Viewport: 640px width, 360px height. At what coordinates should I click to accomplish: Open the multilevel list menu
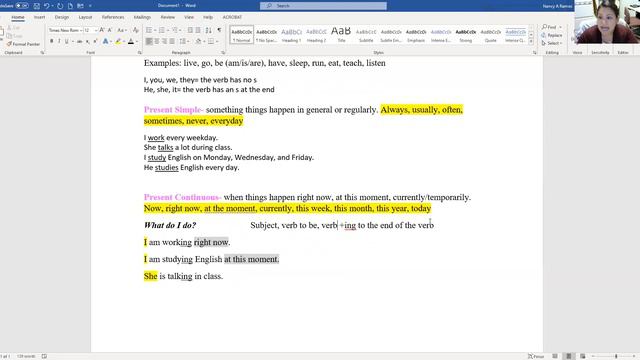(175, 30)
